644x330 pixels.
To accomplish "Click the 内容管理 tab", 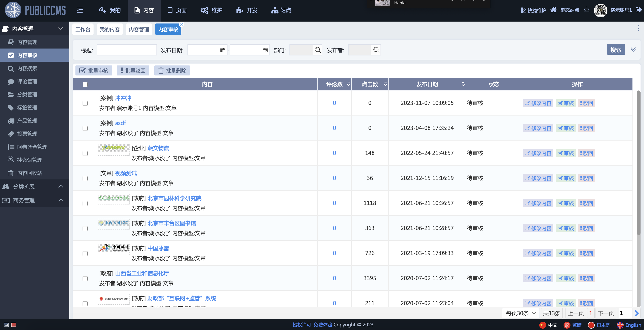I will click(x=139, y=29).
